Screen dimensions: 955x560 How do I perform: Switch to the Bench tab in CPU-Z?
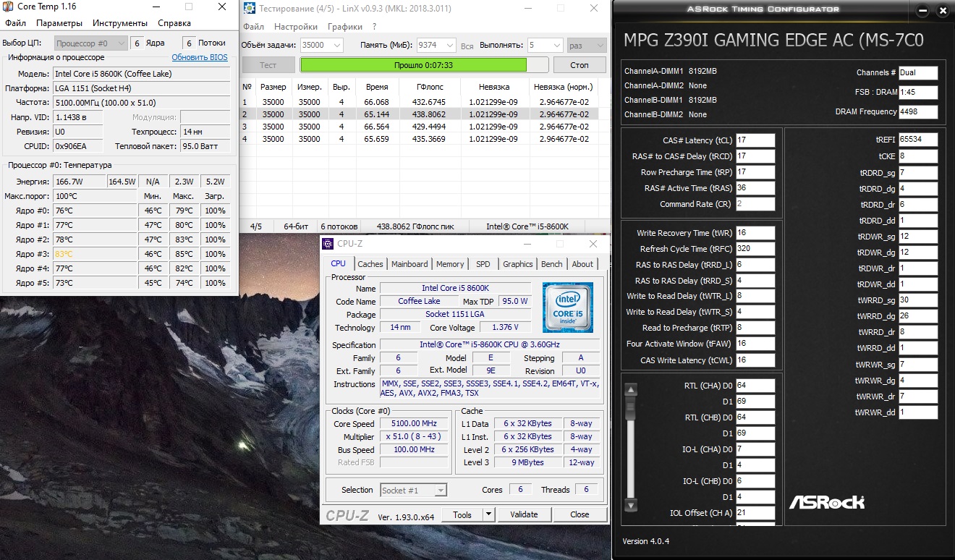click(551, 264)
